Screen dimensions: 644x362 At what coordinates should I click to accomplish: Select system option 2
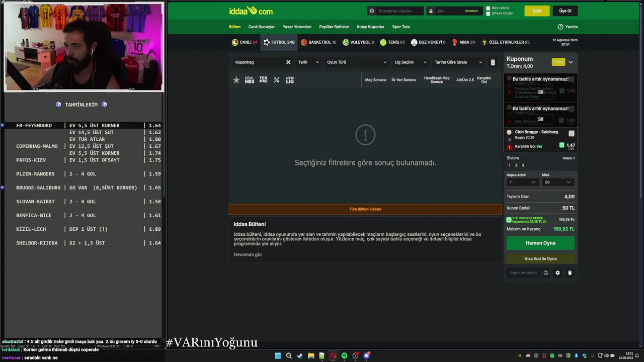click(x=516, y=165)
